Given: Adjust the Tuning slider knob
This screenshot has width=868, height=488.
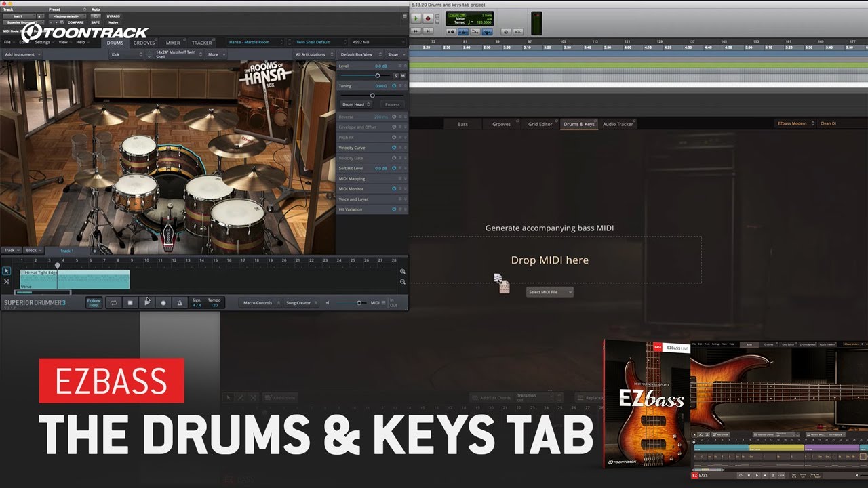Looking at the screenshot, I should pos(372,95).
